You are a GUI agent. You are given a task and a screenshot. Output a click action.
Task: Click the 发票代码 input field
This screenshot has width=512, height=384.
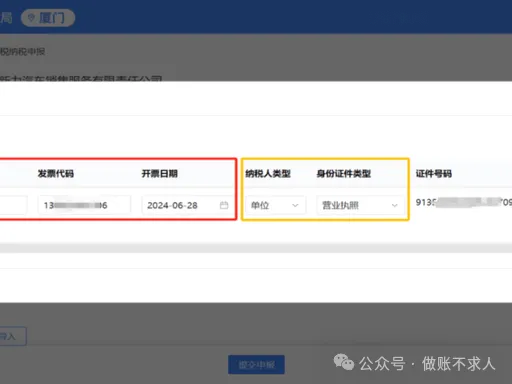(84, 205)
